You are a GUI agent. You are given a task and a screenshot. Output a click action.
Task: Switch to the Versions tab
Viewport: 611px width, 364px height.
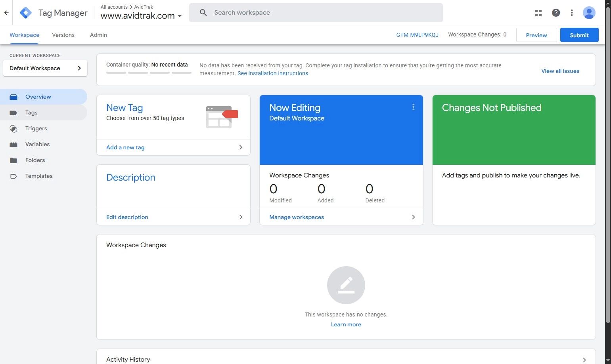coord(63,35)
